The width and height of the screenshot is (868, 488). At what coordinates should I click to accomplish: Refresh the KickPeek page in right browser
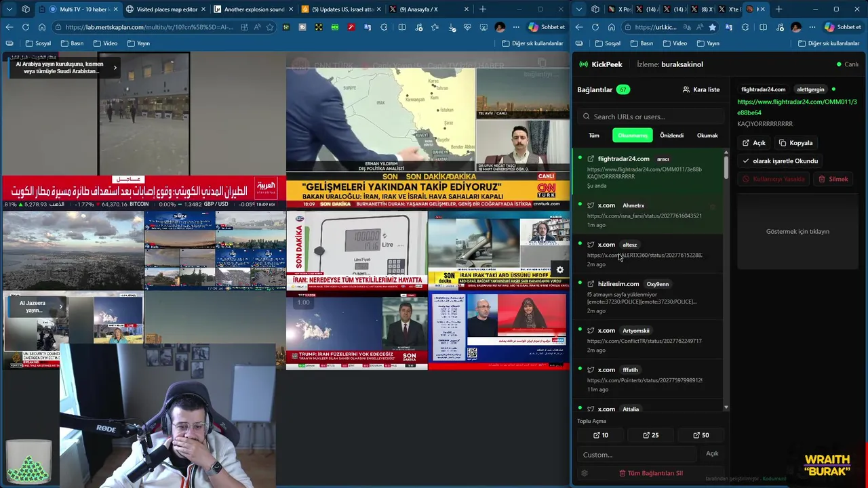[x=595, y=27]
